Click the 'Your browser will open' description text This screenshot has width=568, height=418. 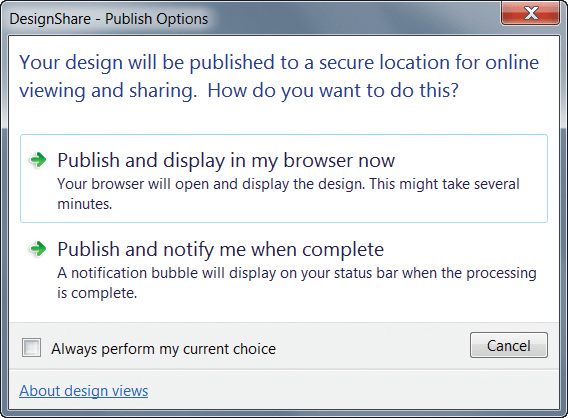pos(288,194)
